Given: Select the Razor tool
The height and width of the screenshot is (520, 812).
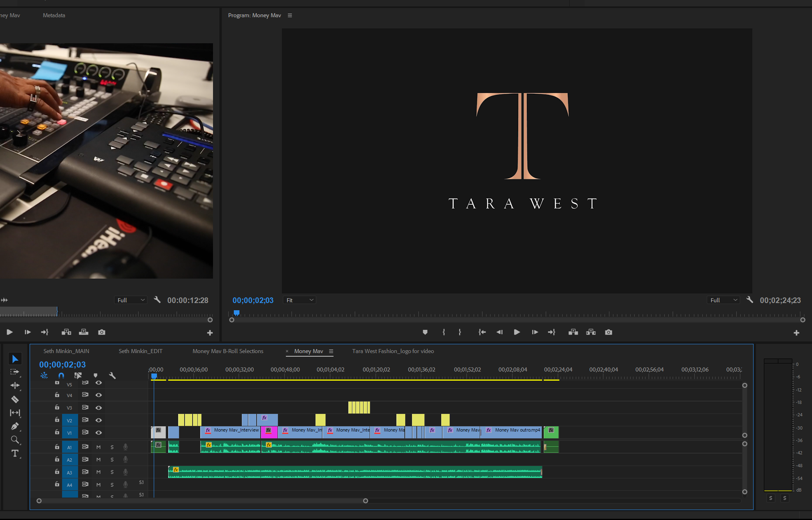Looking at the screenshot, I should [15, 399].
